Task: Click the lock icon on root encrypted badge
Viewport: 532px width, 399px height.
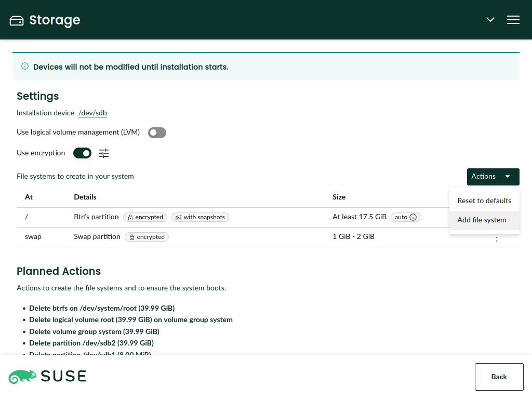Action: pyautogui.click(x=131, y=217)
